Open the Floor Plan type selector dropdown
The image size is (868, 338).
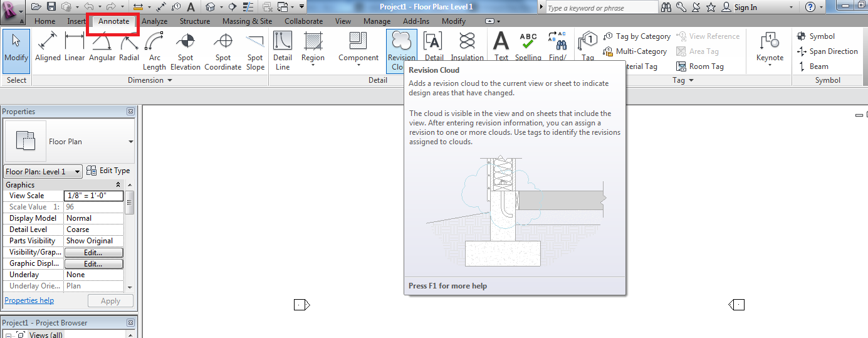131,142
